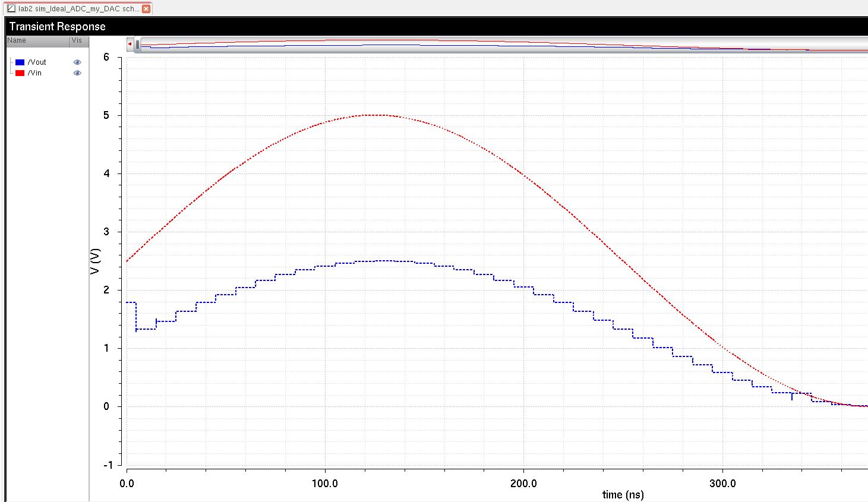Click the blue Vout staircase peak near 2.5 V

tap(384, 261)
